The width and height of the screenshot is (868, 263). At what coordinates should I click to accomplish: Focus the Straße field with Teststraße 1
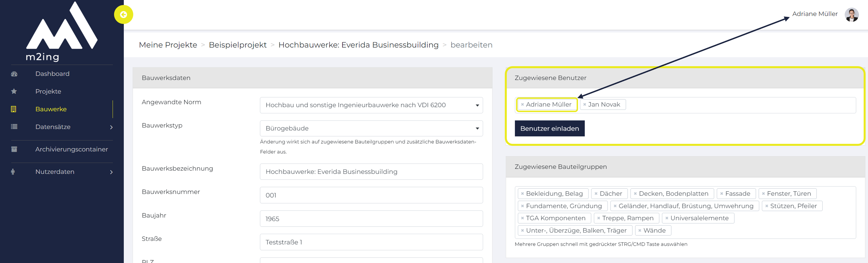371,242
